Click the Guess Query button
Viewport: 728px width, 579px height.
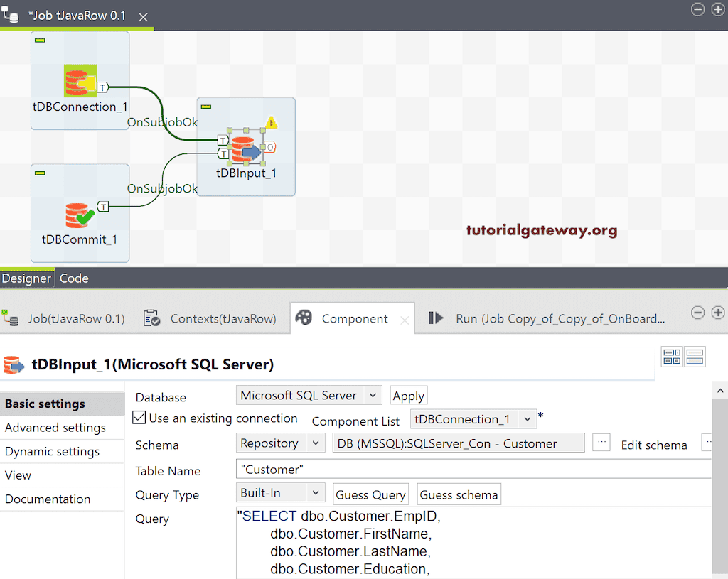(370, 494)
